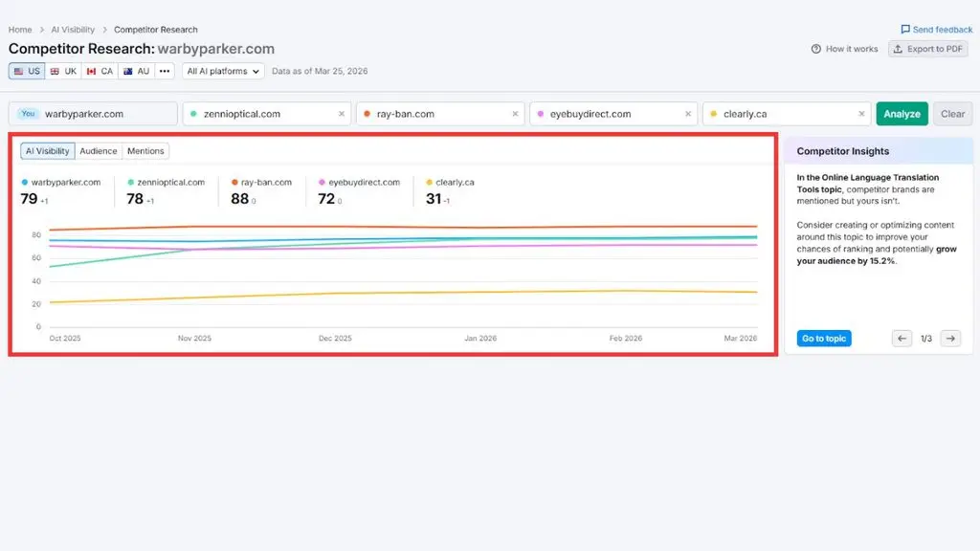The width and height of the screenshot is (980, 551).
Task: Click the Mar 2026 axis label
Action: [740, 338]
